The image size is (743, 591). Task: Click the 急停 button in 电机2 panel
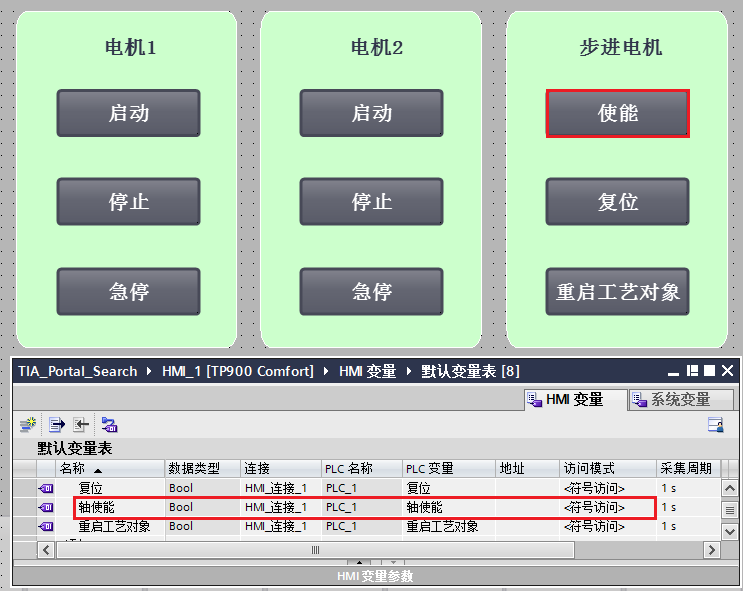click(372, 291)
